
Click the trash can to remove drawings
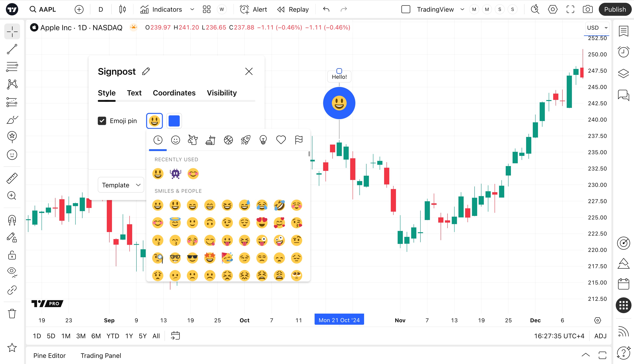12,314
